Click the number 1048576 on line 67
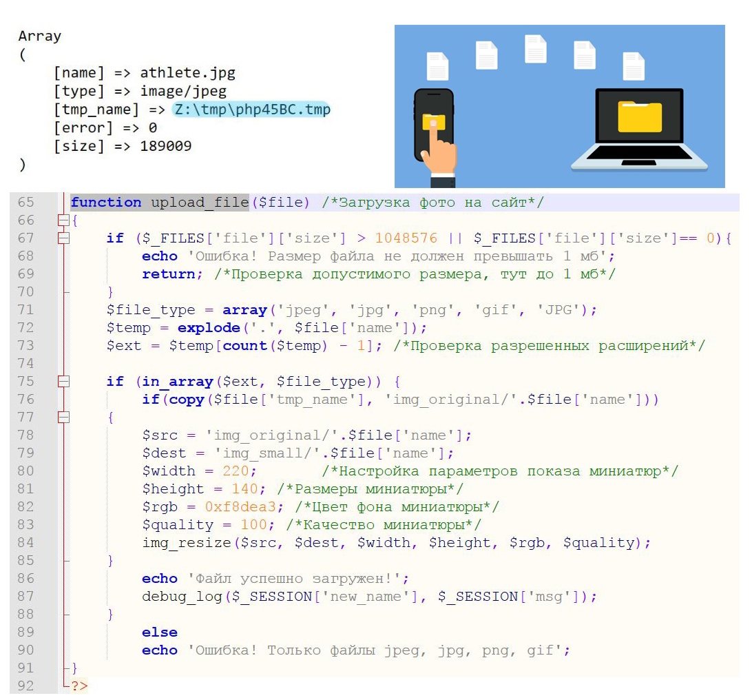Image resolution: width=752 pixels, height=700 pixels. tap(406, 238)
